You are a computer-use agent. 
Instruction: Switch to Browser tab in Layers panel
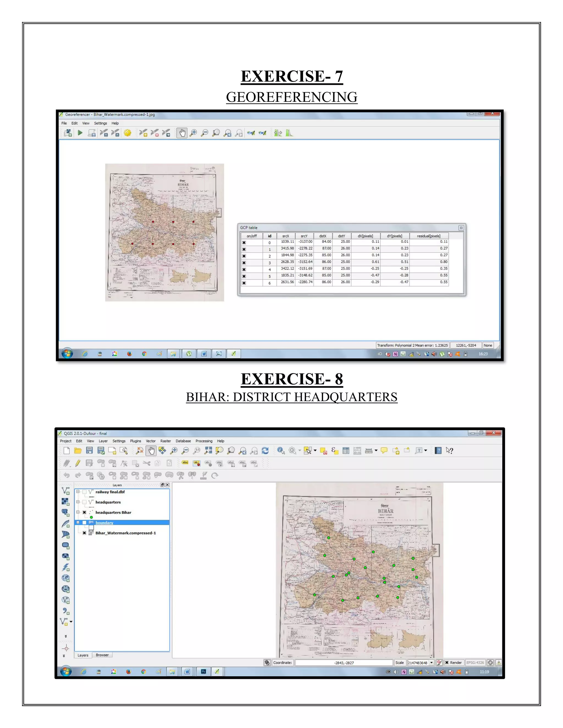pyautogui.click(x=102, y=655)
